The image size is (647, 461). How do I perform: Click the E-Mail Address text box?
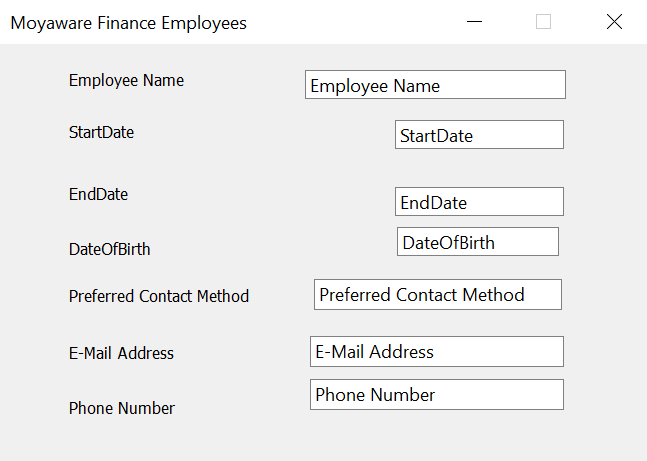pos(436,352)
